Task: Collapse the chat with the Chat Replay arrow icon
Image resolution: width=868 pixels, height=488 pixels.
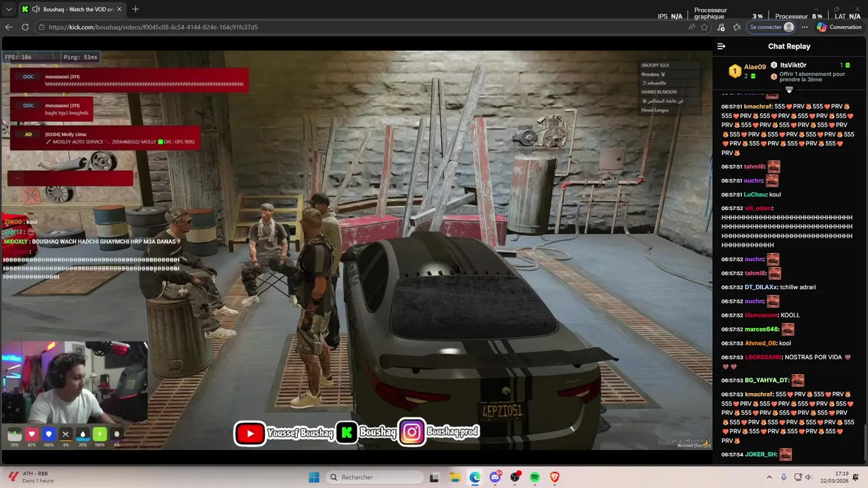Action: point(721,46)
